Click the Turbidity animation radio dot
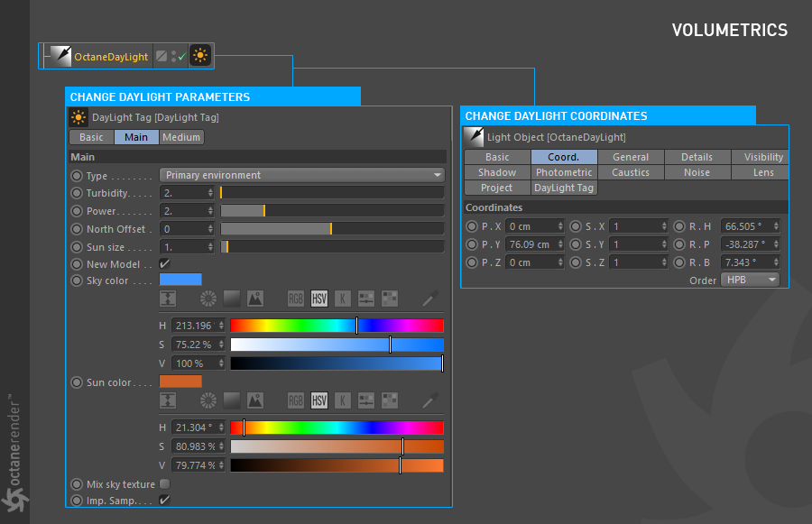 click(77, 193)
